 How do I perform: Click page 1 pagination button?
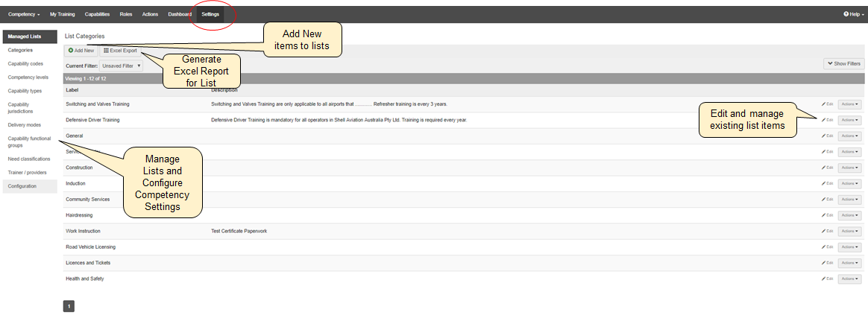click(x=69, y=306)
